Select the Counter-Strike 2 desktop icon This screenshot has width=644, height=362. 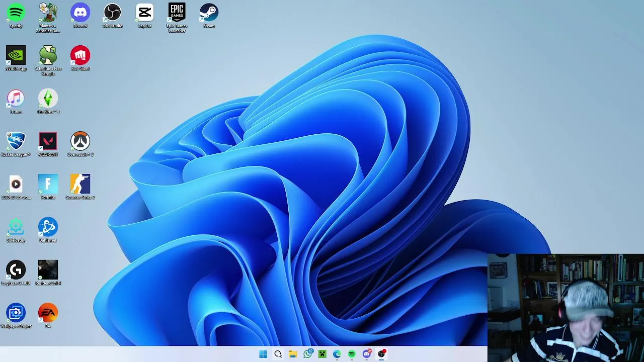point(80,188)
